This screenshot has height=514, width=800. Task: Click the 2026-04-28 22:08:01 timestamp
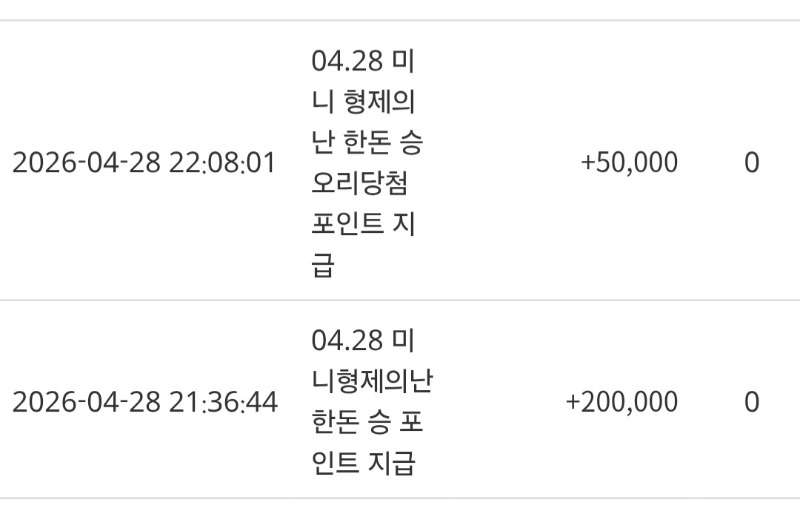point(143,163)
